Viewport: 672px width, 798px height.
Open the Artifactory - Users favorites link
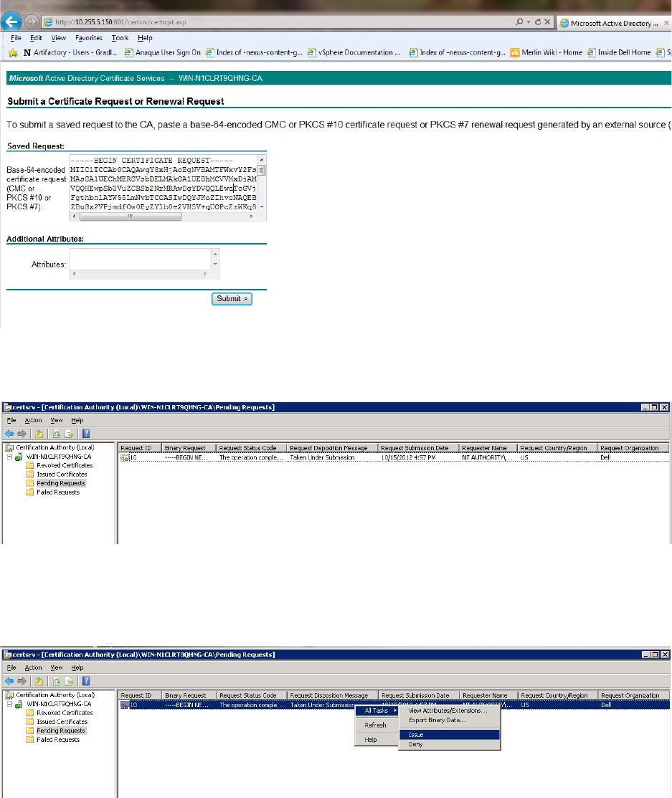(x=70, y=52)
